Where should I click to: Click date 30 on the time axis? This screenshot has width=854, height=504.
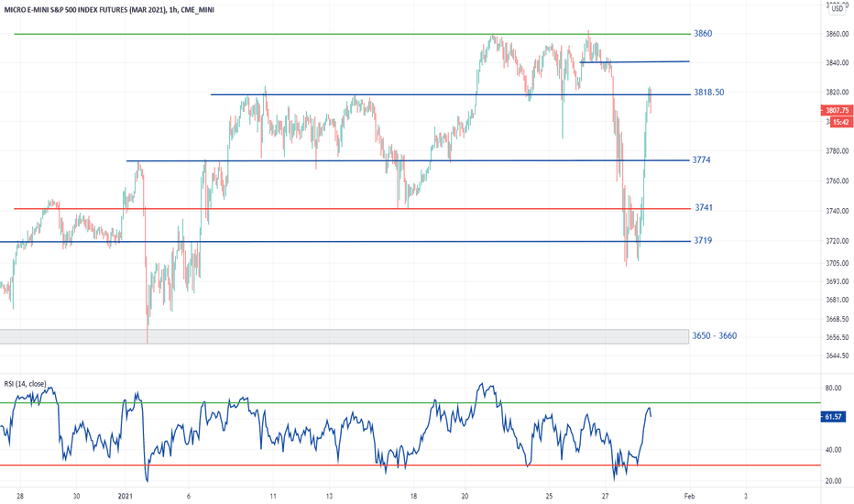pos(76,497)
